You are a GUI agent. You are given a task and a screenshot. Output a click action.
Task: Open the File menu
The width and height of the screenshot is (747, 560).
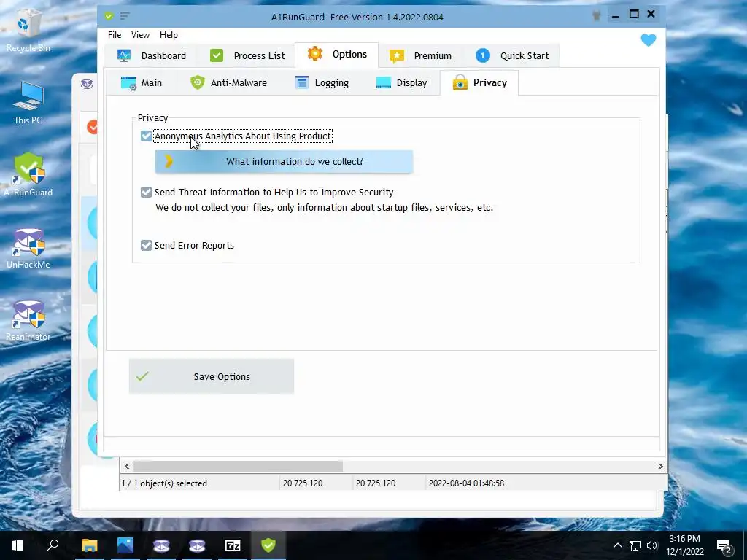click(x=115, y=35)
